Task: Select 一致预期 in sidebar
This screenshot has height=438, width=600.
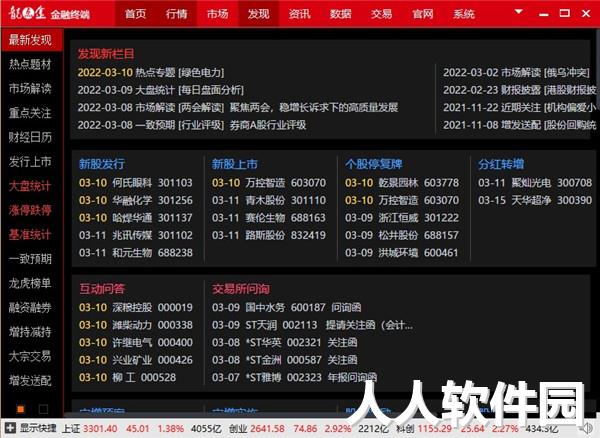Action: pos(30,259)
